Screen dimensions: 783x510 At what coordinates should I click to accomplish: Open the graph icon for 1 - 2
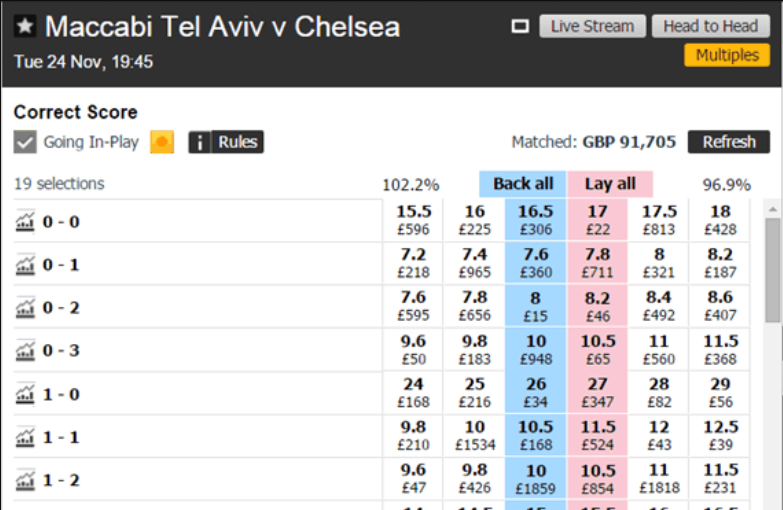coord(25,480)
